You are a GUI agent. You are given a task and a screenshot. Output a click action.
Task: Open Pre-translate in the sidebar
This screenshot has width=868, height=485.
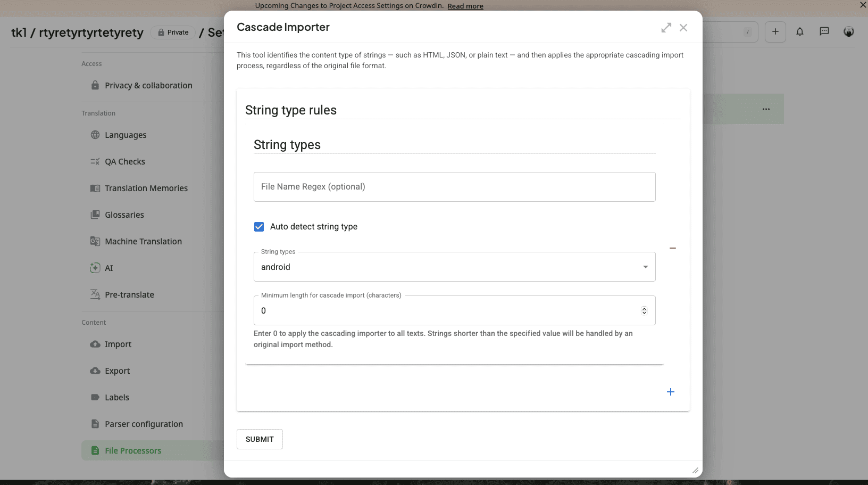coord(129,294)
